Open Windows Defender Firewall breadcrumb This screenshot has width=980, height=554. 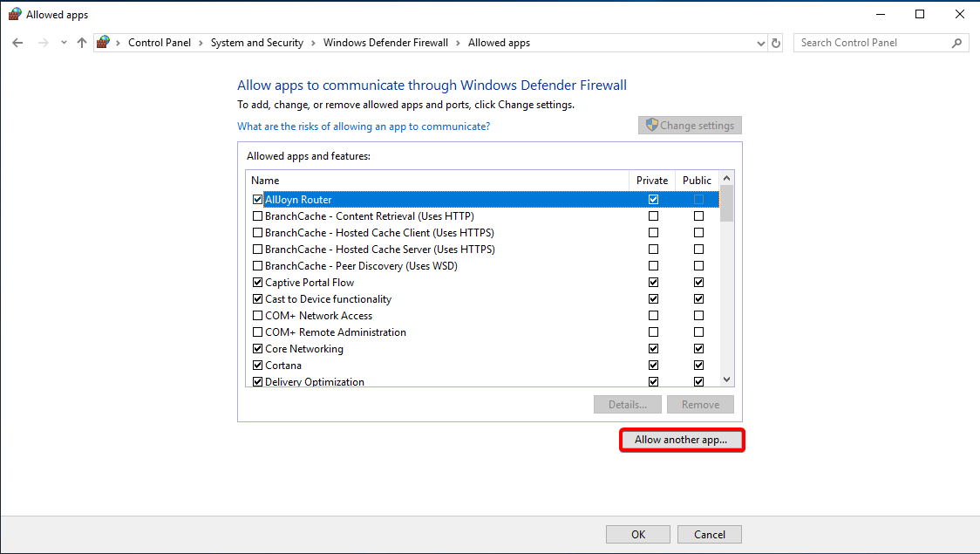pos(385,43)
